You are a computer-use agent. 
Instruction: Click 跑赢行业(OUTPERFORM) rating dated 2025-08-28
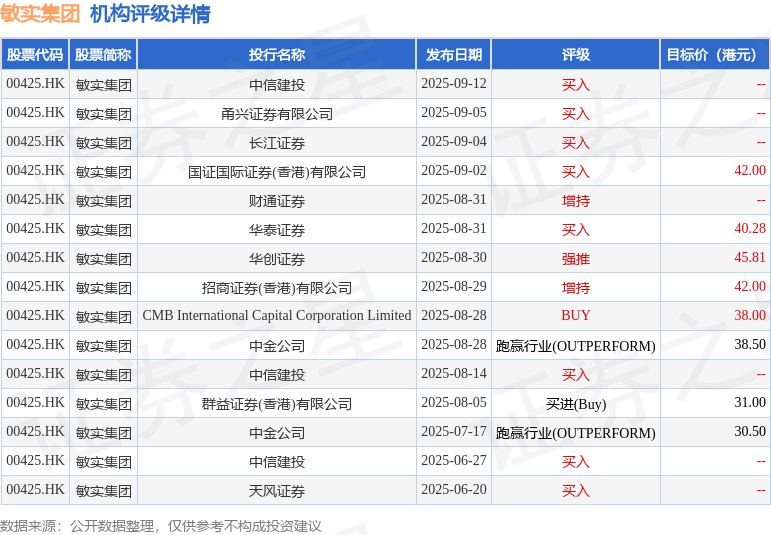[x=576, y=346]
